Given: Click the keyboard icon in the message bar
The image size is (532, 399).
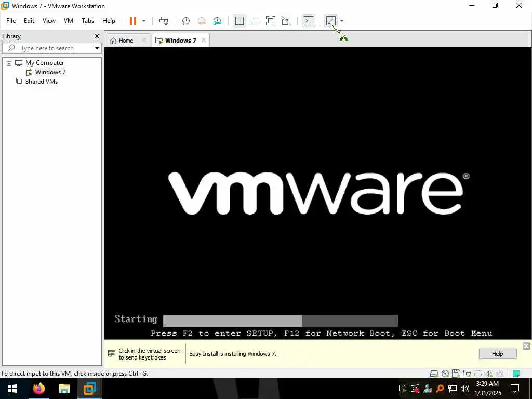Looking at the screenshot, I should coord(112,354).
